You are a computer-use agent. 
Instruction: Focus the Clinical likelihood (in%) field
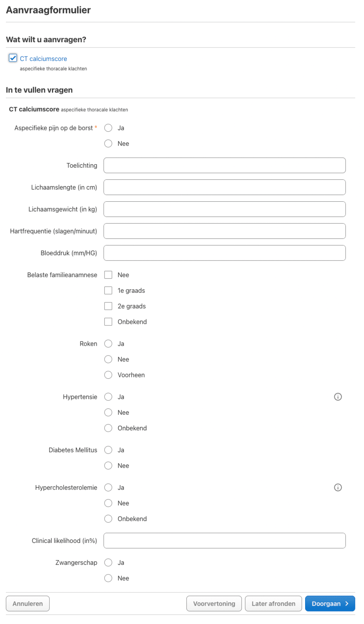(224, 540)
